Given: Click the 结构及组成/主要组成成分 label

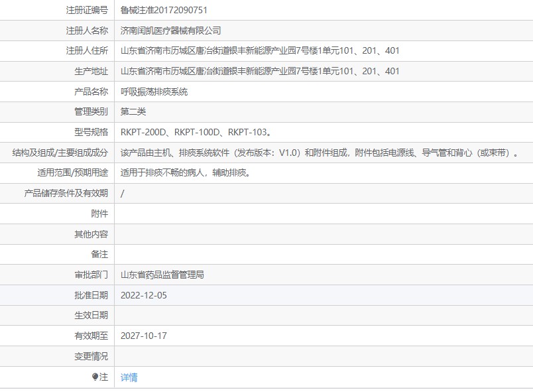Looking at the screenshot, I should (x=60, y=153).
